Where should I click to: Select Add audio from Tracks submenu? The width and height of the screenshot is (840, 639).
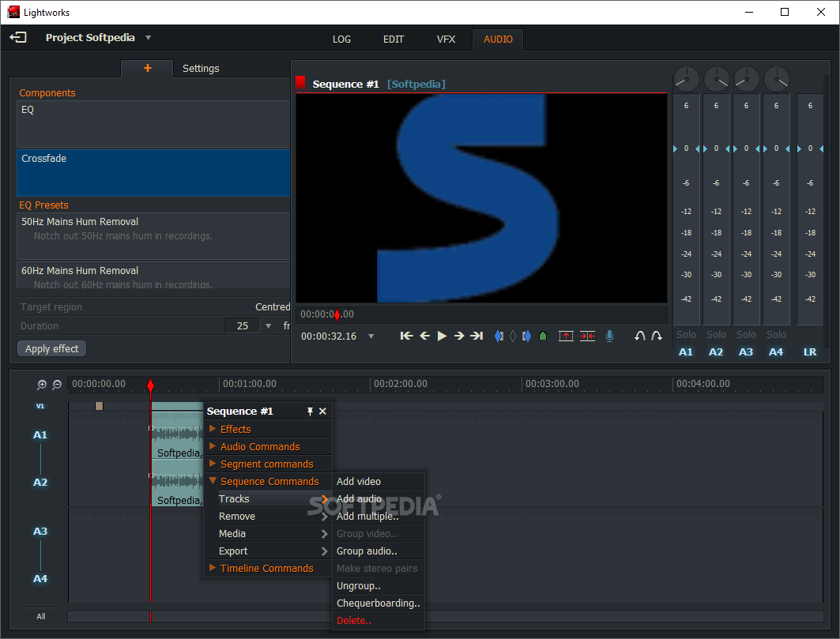tap(379, 498)
